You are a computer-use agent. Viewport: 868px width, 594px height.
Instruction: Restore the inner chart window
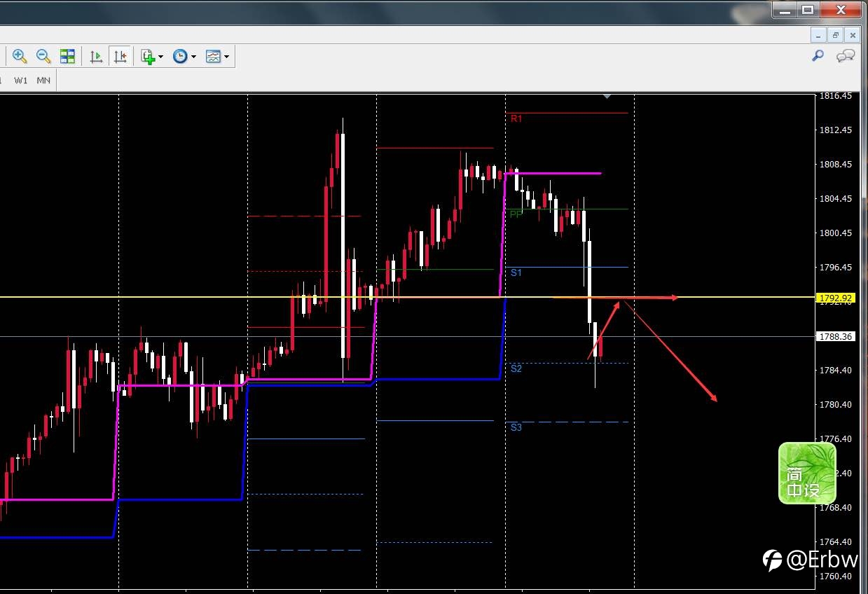click(836, 34)
